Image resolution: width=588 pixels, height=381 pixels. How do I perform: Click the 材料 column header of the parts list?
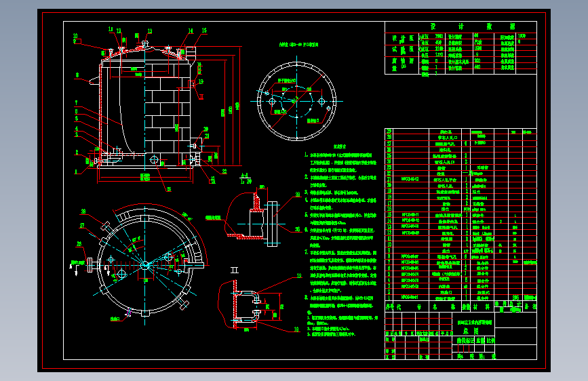click(482, 306)
